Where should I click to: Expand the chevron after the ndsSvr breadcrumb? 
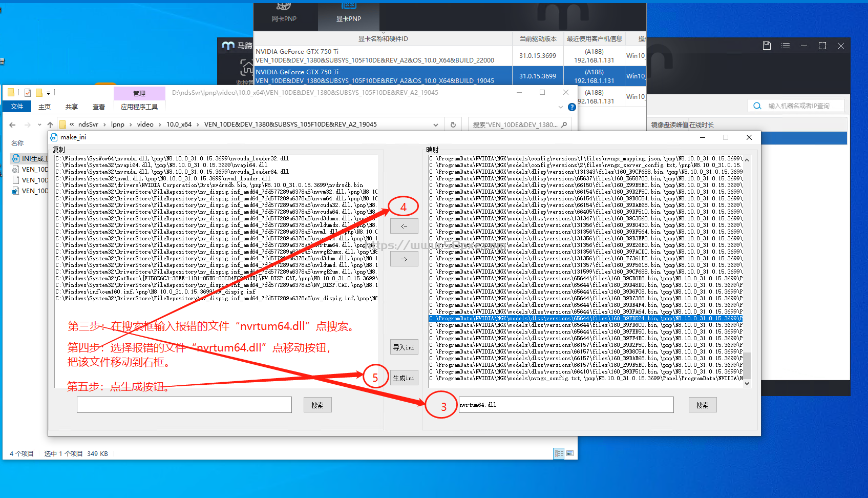tap(105, 125)
